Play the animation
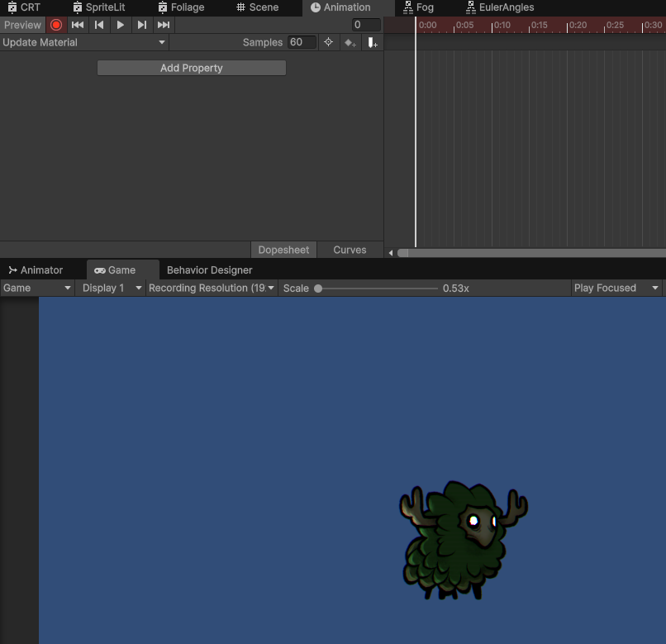 pos(120,25)
